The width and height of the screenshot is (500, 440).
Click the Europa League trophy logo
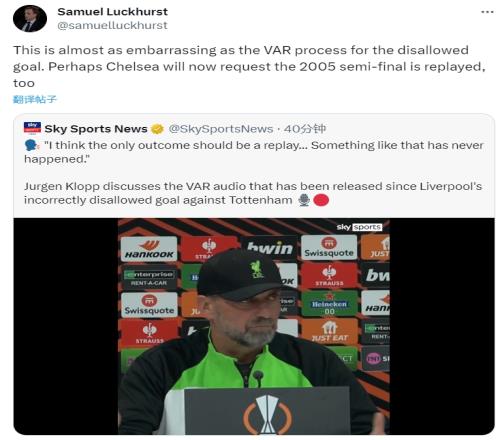coord(267,415)
